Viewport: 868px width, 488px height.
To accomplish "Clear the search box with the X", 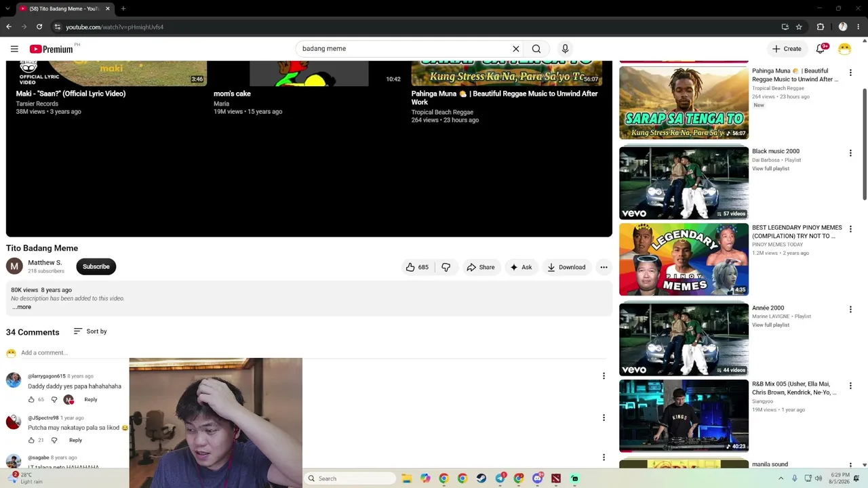I will [516, 49].
